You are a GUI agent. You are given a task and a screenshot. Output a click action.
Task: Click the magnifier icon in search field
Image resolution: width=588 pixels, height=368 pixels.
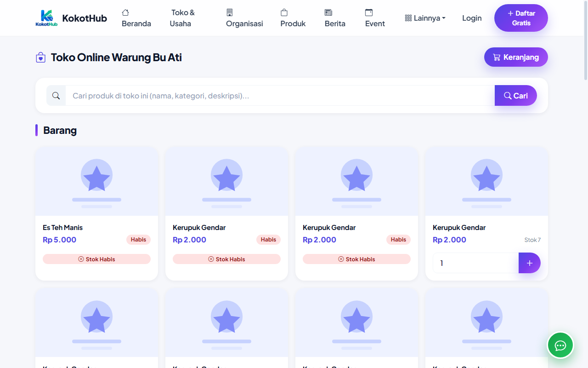click(x=56, y=96)
